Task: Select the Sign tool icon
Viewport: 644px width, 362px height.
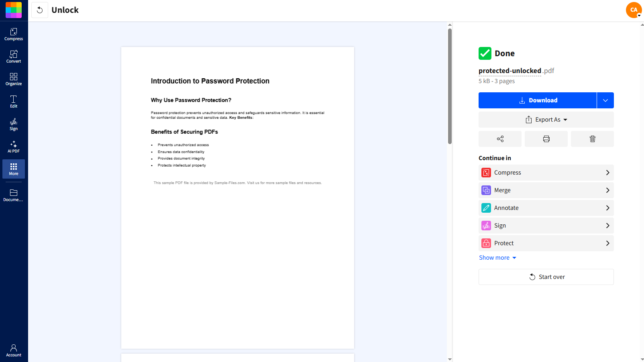Action: coord(14,124)
